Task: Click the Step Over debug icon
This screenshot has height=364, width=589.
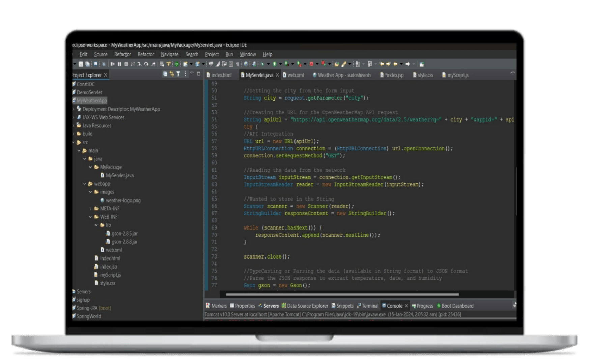Action: pos(146,64)
